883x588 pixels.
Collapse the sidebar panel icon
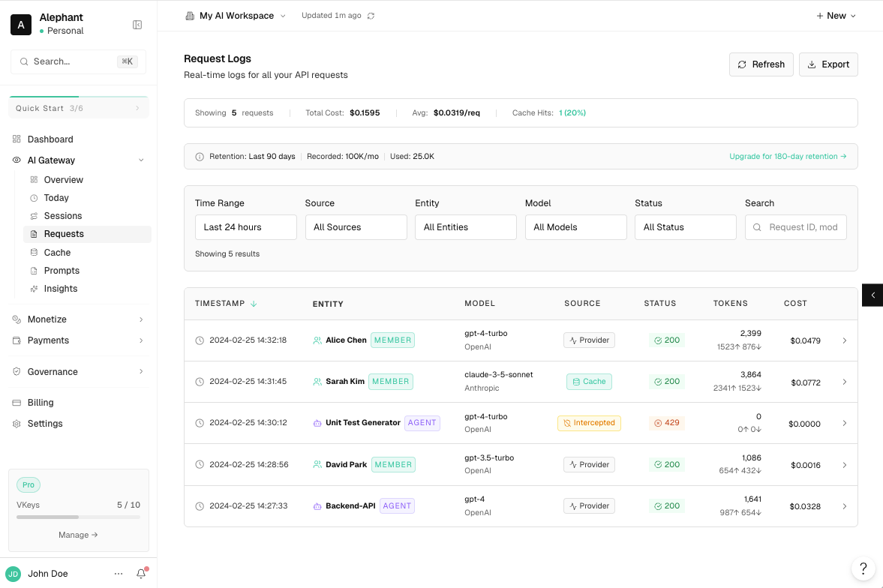coord(137,25)
